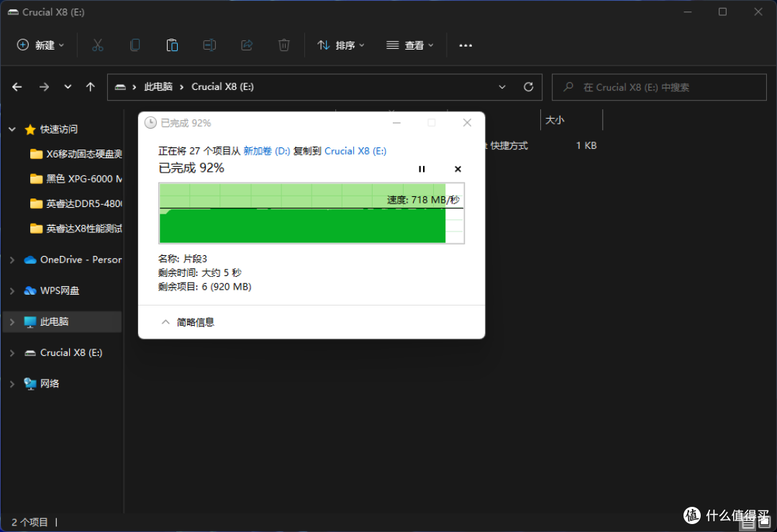Expand the Crucial X8 (E:) tree node
Screen dimensions: 777x532
pos(12,353)
